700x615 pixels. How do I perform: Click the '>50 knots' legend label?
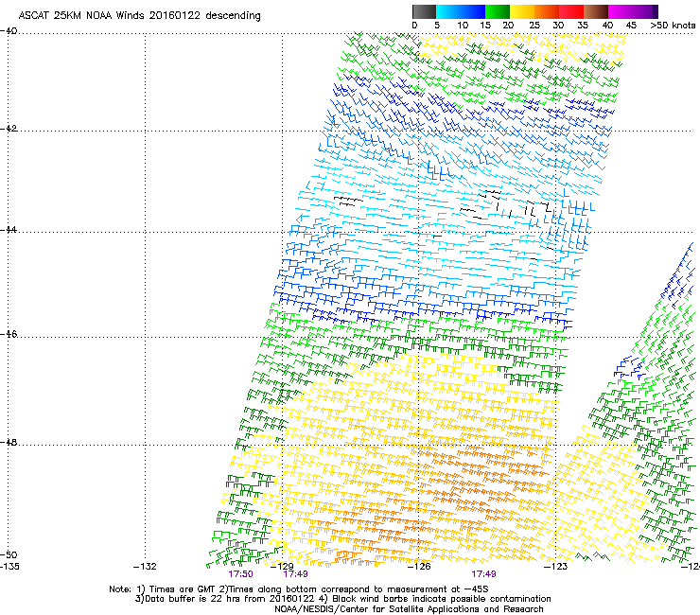(673, 26)
